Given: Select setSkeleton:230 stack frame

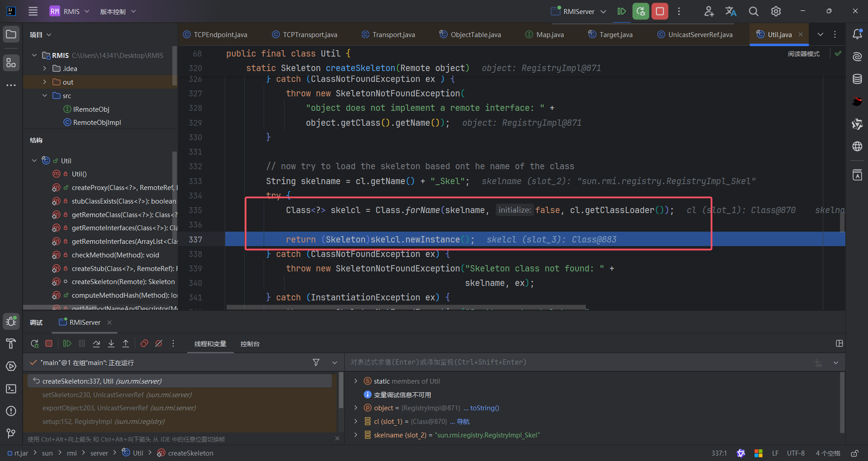Looking at the screenshot, I should [181, 394].
